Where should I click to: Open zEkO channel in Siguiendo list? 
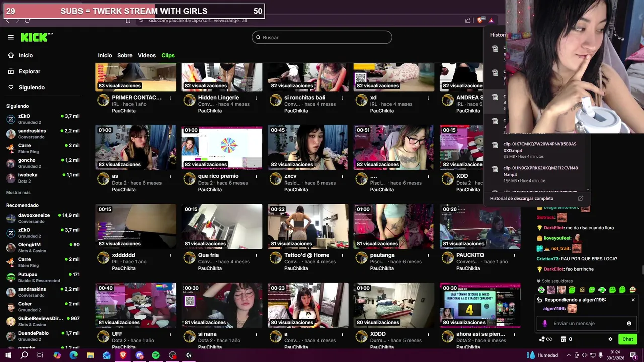[x=43, y=119]
